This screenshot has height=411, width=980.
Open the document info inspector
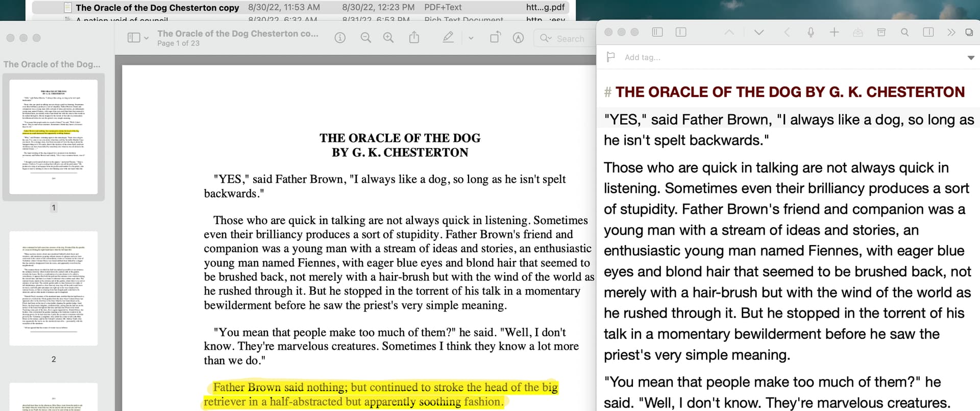click(x=340, y=38)
